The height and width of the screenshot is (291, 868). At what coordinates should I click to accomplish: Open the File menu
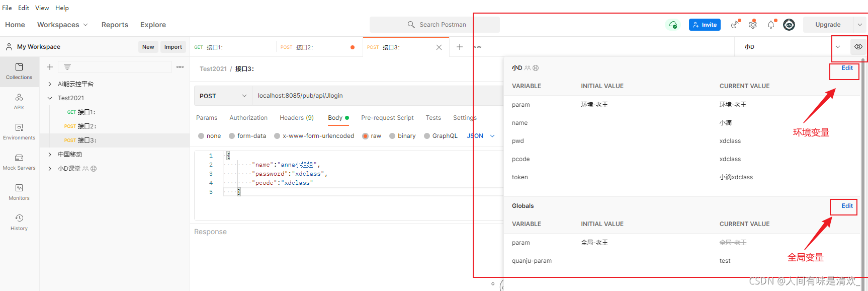point(7,8)
